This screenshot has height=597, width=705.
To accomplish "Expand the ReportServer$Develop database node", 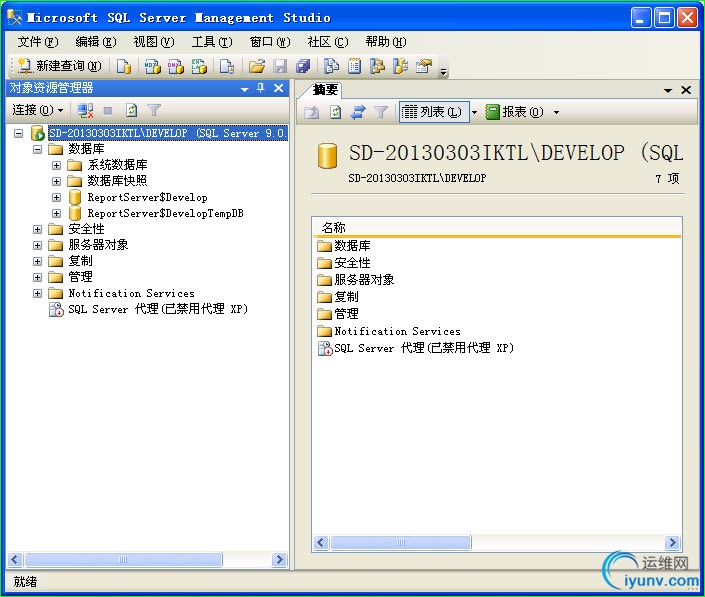I will pos(56,197).
